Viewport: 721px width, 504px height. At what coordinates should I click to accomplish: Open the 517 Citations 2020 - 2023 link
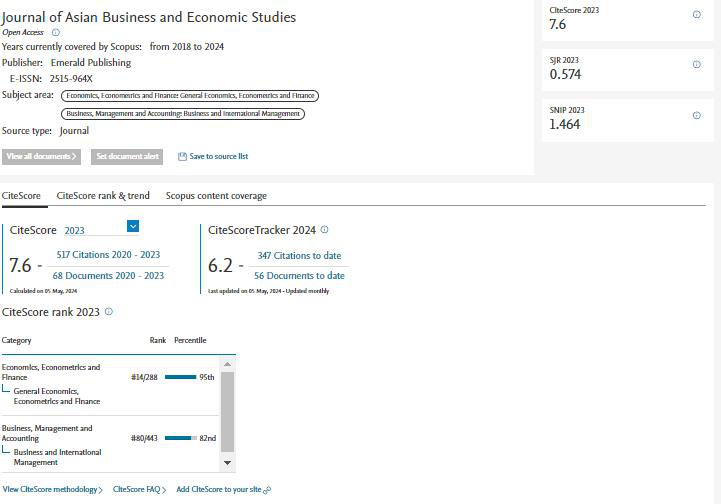click(108, 255)
